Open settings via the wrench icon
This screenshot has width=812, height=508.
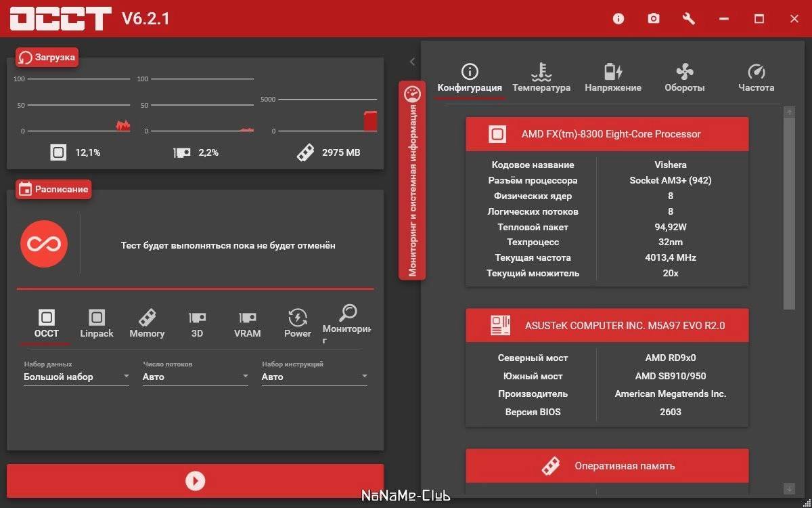tap(689, 19)
